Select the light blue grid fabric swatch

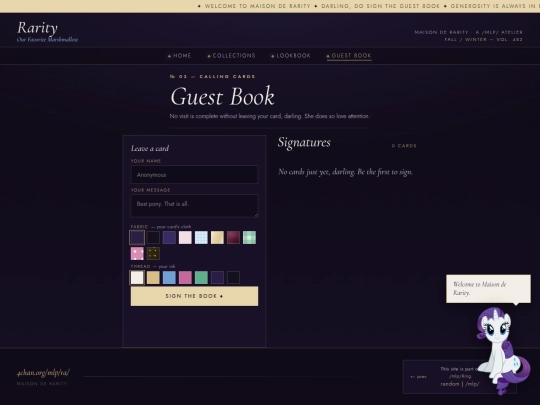pyautogui.click(x=201, y=238)
